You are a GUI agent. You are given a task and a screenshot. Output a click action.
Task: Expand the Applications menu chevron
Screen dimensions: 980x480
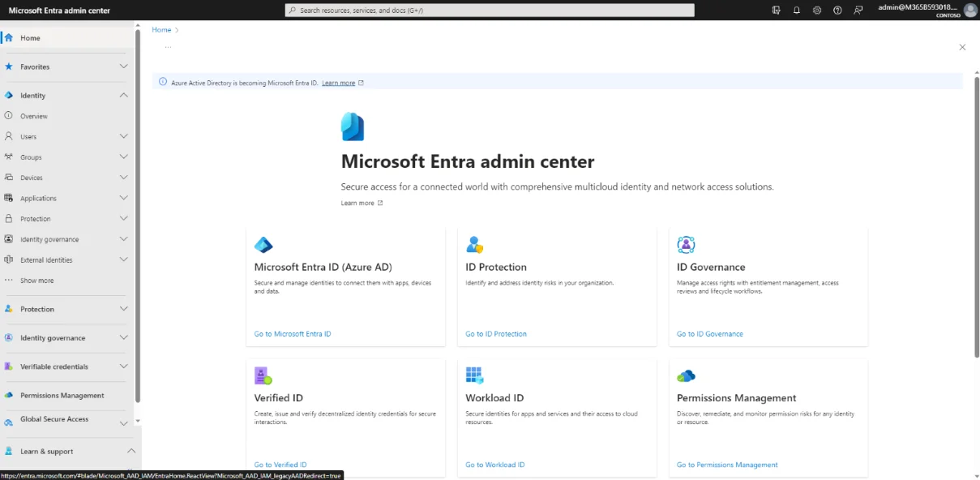click(x=124, y=198)
